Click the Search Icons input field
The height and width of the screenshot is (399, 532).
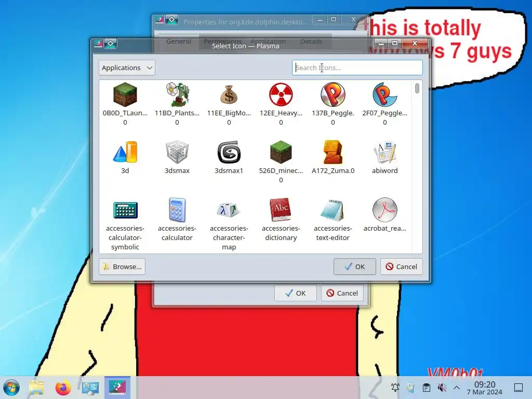pyautogui.click(x=357, y=68)
